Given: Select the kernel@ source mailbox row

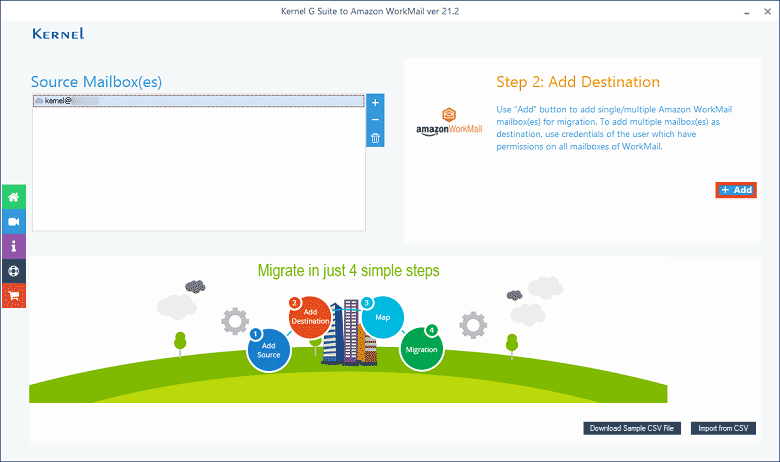Looking at the screenshot, I should pyautogui.click(x=199, y=101).
